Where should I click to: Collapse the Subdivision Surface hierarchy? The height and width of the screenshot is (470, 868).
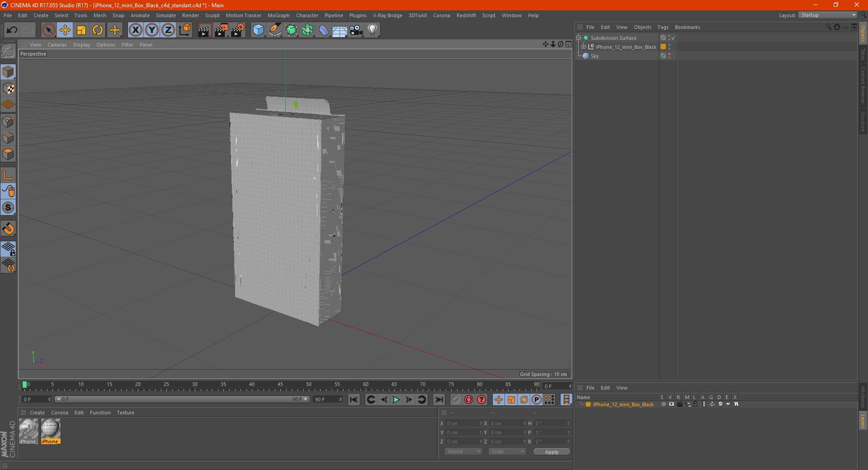pyautogui.click(x=578, y=38)
